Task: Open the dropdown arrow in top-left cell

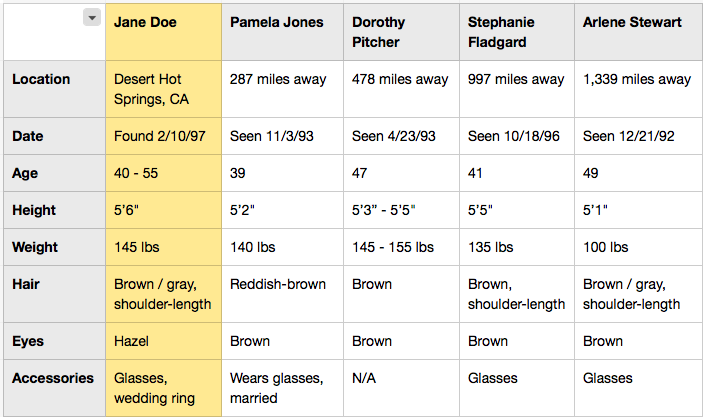Action: click(x=92, y=17)
